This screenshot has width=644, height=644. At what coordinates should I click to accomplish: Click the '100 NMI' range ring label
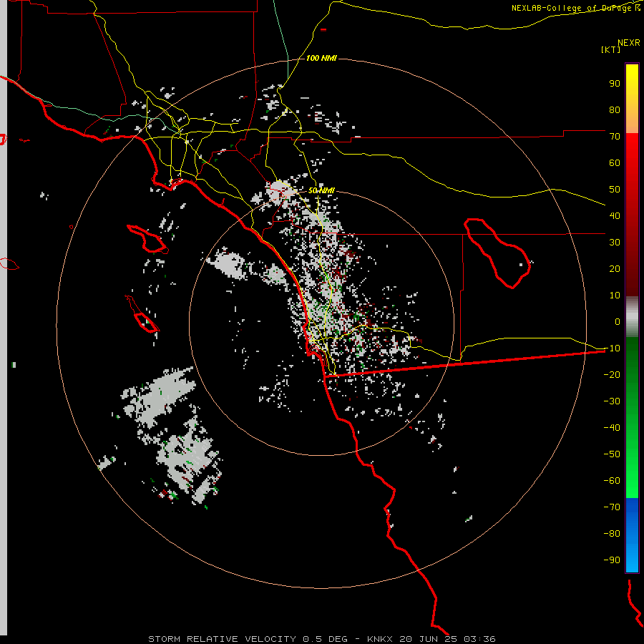321,59
